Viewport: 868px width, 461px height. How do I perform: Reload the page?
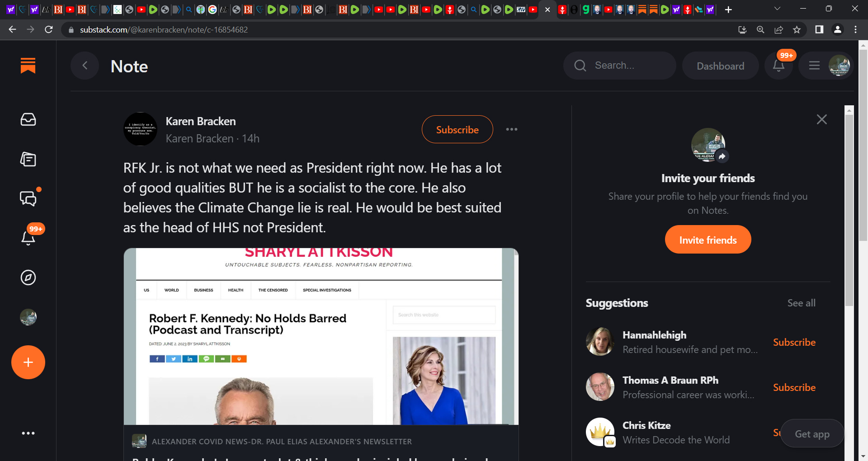pyautogui.click(x=49, y=29)
